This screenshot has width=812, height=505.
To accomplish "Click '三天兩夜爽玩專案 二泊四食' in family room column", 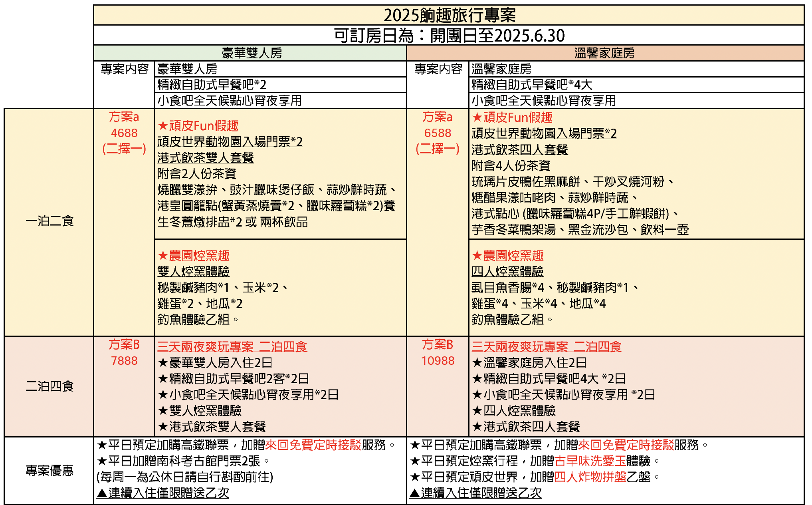I will click(547, 346).
